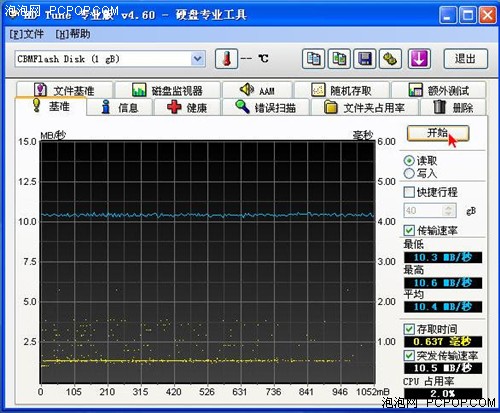Click the copy text to clipboard icon

coord(313,59)
